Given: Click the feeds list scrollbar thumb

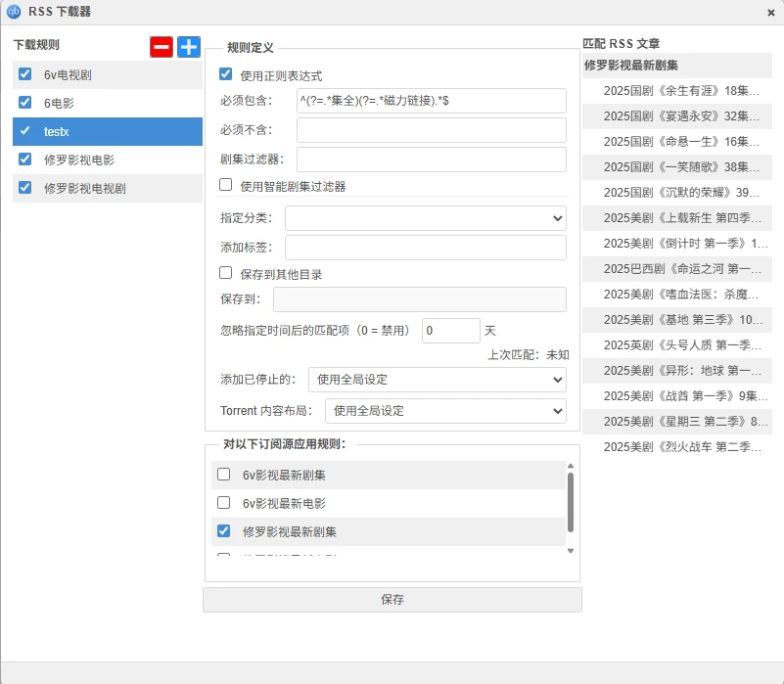Looking at the screenshot, I should [x=571, y=500].
